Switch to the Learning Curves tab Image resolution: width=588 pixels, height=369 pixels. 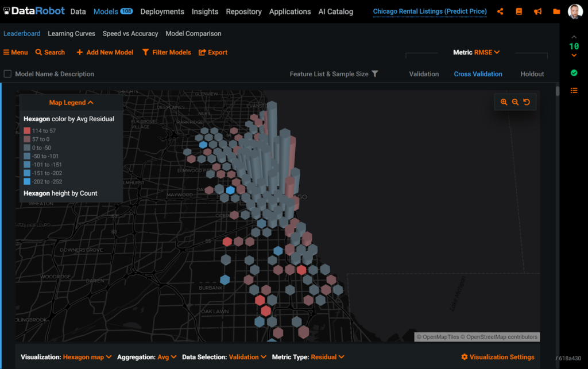tap(72, 34)
